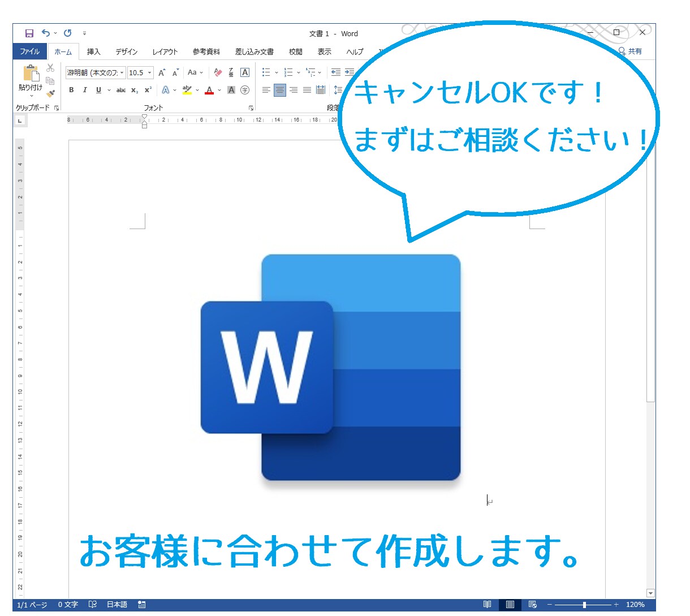Redo the last action
The image size is (690, 616).
click(68, 33)
